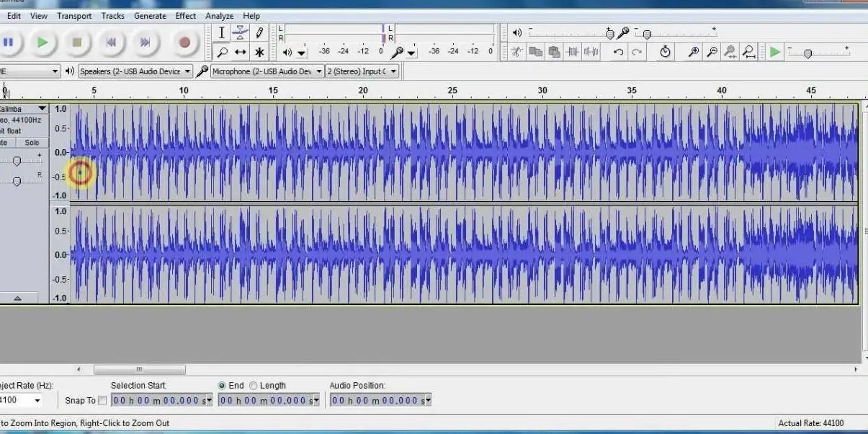Select the Multi-Tool mode
Viewport: 868px width, 434px height.
259,52
